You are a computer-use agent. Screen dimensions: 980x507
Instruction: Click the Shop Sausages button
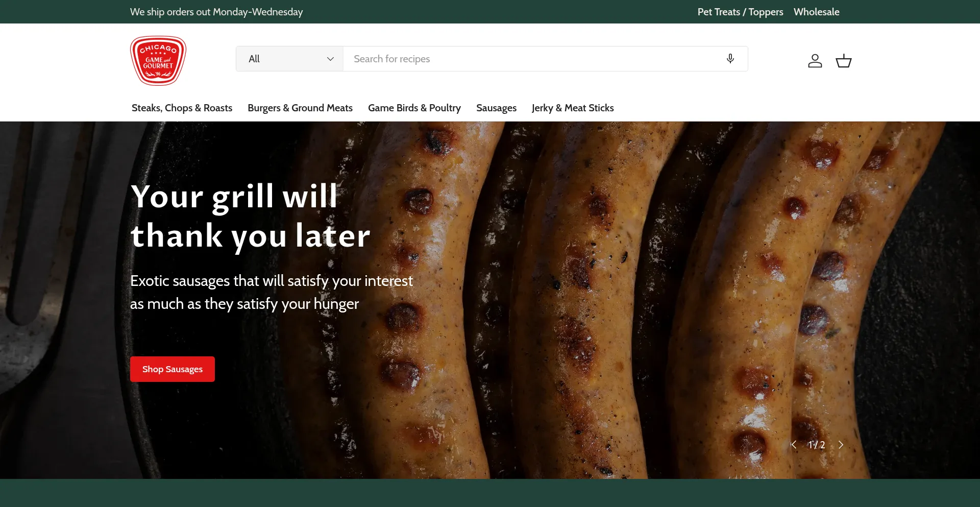pos(173,369)
